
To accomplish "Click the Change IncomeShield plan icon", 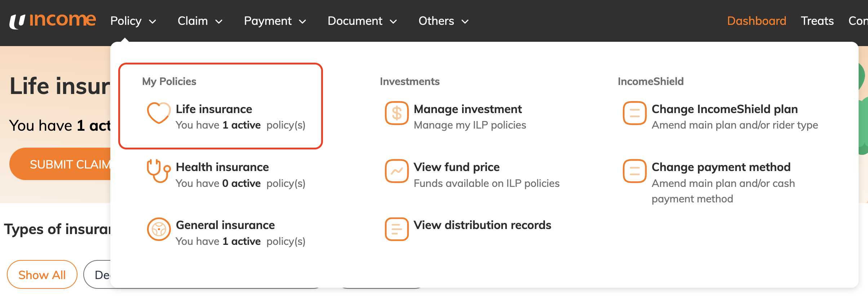I will click(x=634, y=113).
